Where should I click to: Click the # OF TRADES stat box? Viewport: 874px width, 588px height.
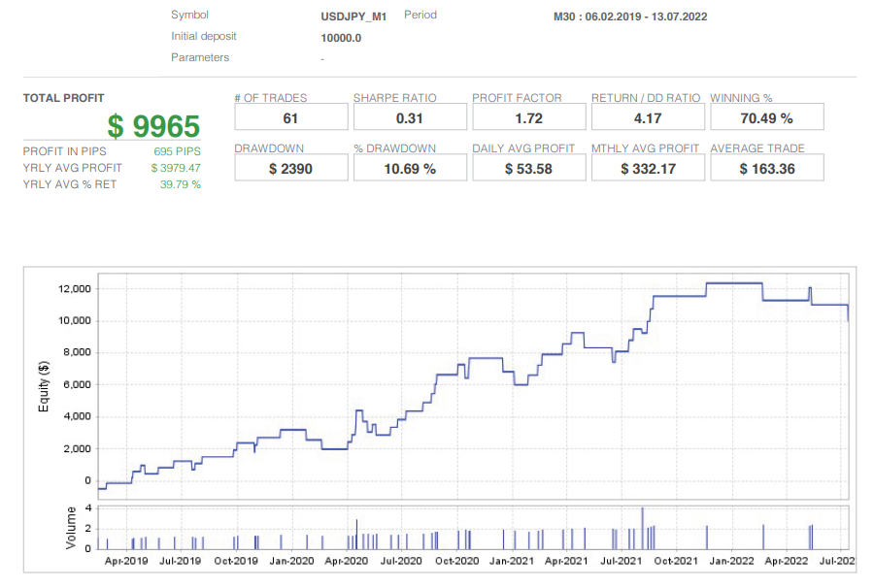(x=290, y=116)
